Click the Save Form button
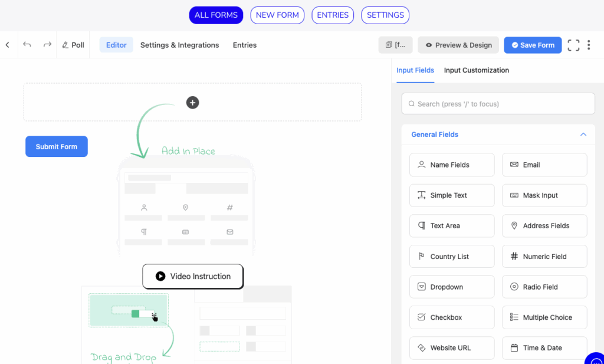 click(533, 45)
